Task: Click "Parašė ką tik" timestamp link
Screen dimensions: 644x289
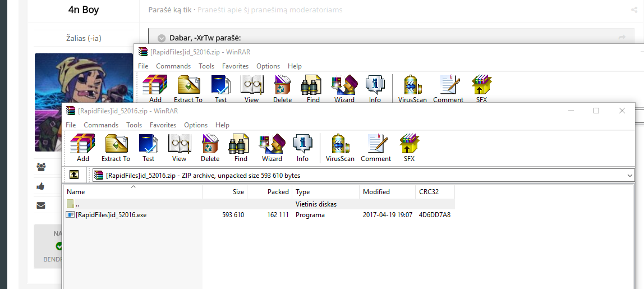Action: tap(171, 10)
